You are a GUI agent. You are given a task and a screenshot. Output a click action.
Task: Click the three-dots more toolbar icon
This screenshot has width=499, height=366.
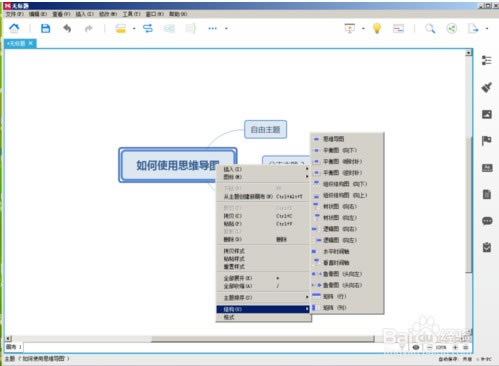coord(212,29)
